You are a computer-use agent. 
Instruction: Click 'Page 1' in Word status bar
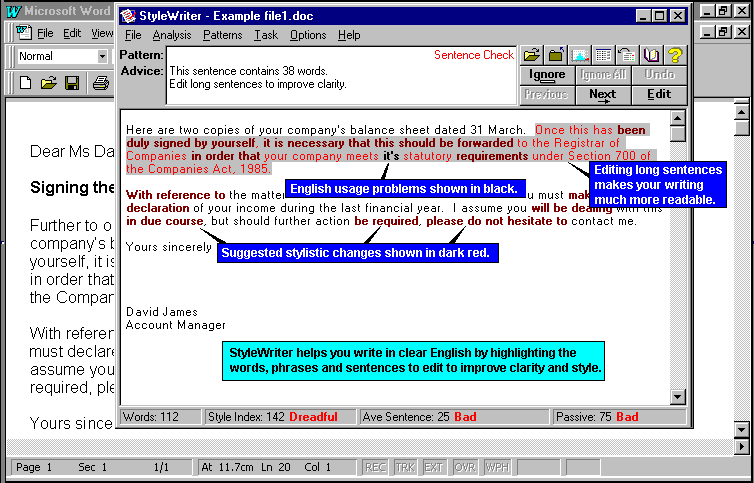(34, 467)
